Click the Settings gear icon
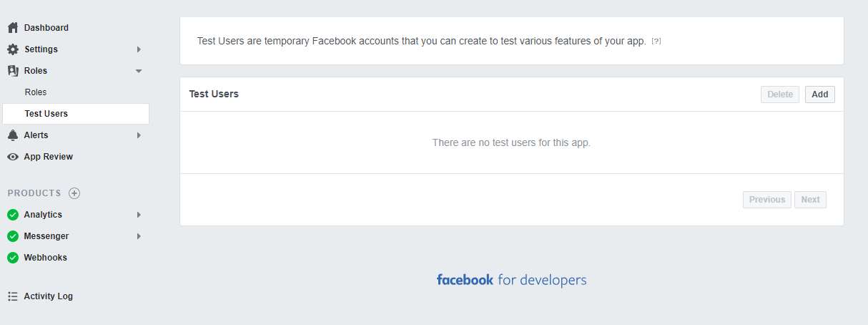The width and height of the screenshot is (868, 325). [x=13, y=49]
